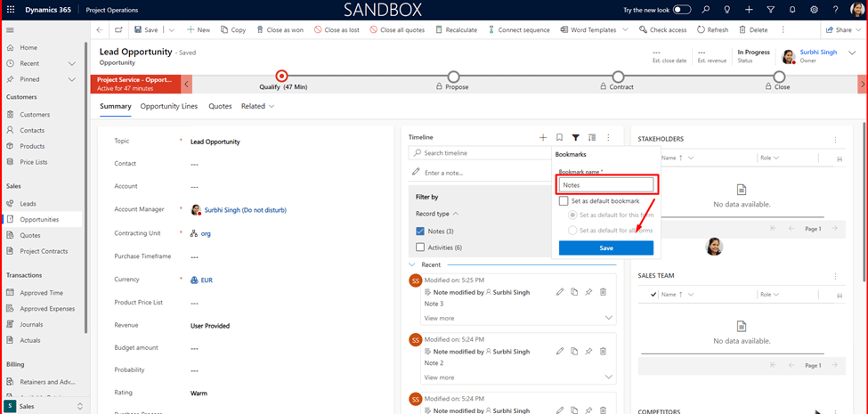Check the Set as default bookmark box
Screen dimensions: 868x414
pos(564,201)
